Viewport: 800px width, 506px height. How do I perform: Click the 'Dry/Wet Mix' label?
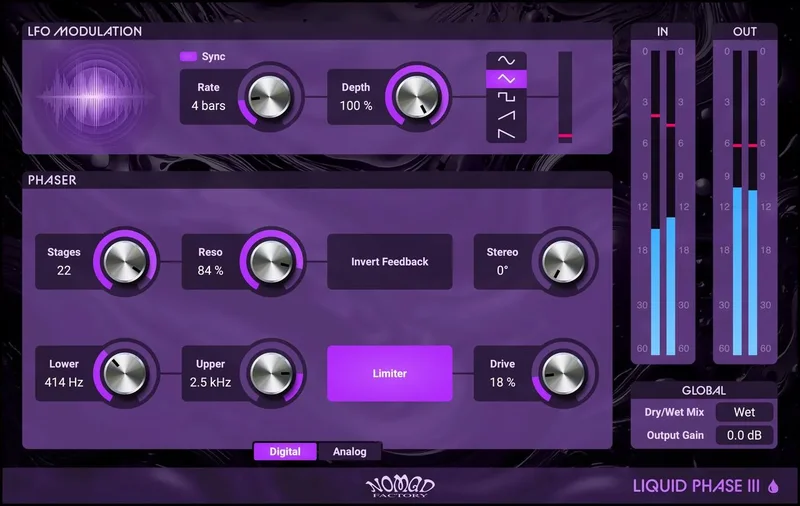(x=674, y=412)
